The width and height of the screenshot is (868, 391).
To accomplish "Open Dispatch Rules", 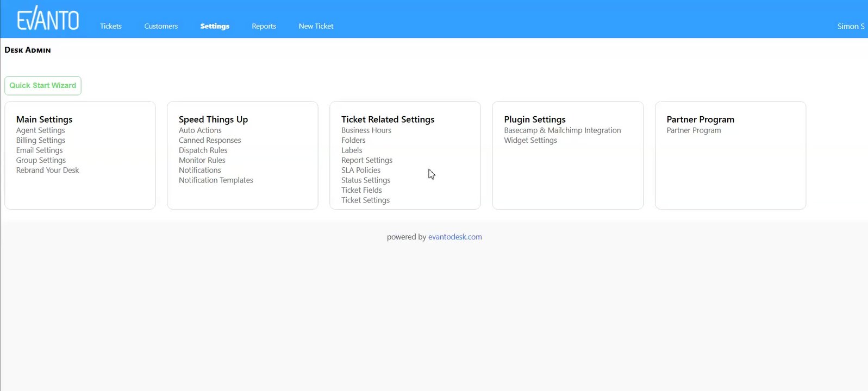I will click(203, 150).
